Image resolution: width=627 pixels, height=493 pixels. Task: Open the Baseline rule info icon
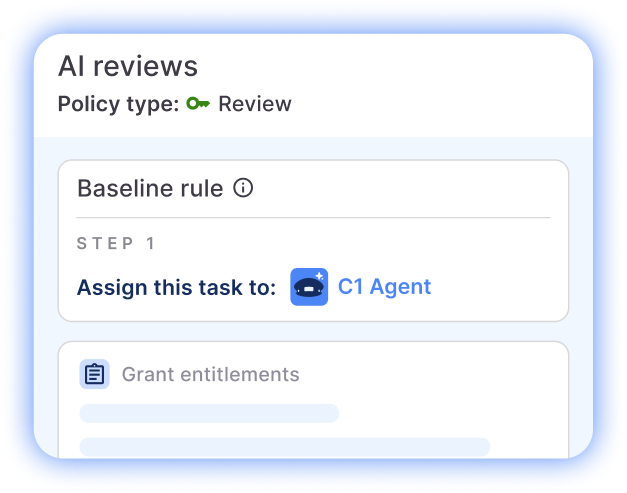[x=243, y=188]
